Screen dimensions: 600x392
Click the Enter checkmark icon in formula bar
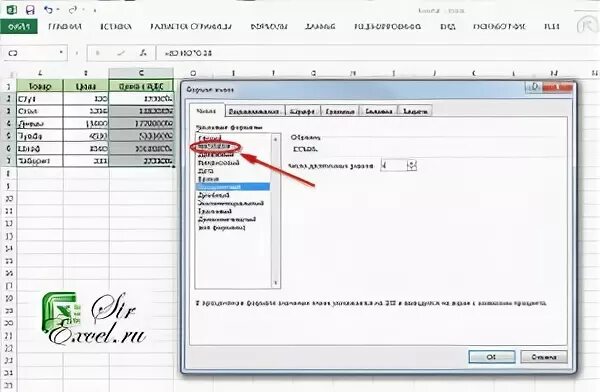tap(121, 53)
